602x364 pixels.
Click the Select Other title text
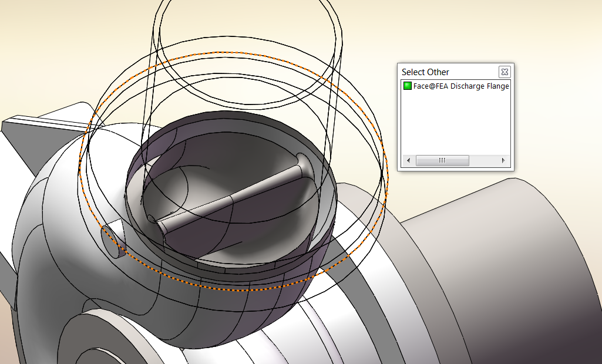click(425, 72)
